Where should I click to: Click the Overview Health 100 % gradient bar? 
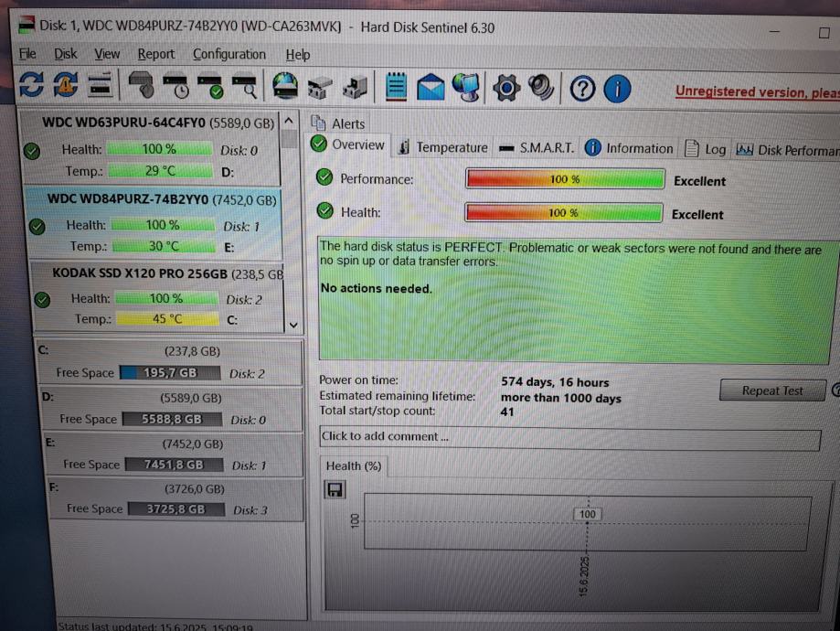(x=563, y=213)
